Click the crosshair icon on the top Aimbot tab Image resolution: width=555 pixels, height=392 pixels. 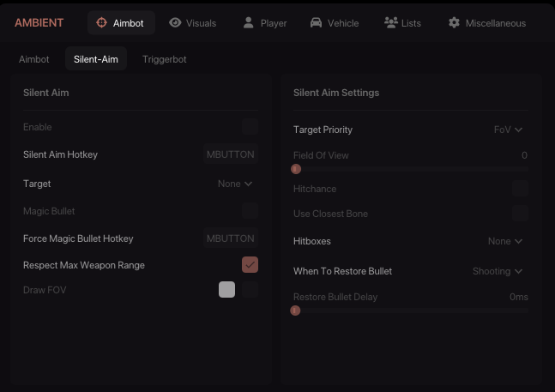102,23
